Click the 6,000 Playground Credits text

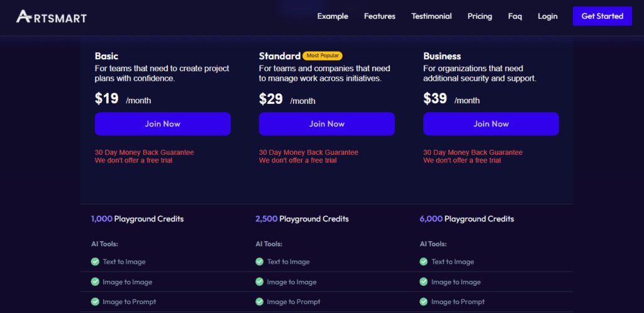coord(467,219)
